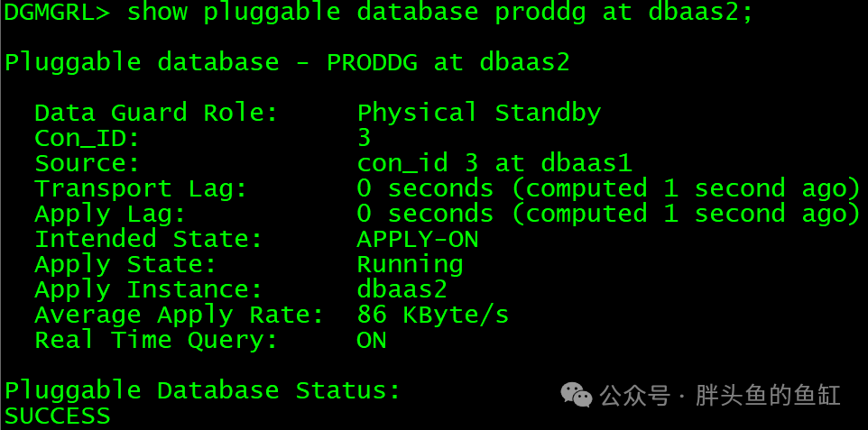Click the 'Physical Standby' role value
This screenshot has height=430, width=868.
pyautogui.click(x=479, y=113)
